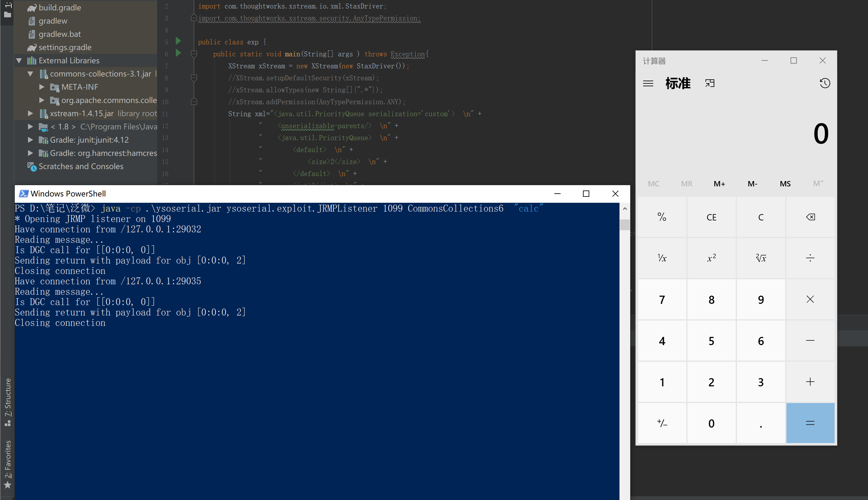Toggle calculator keep-on-top mode icon
This screenshot has height=500, width=868.
pos(710,83)
